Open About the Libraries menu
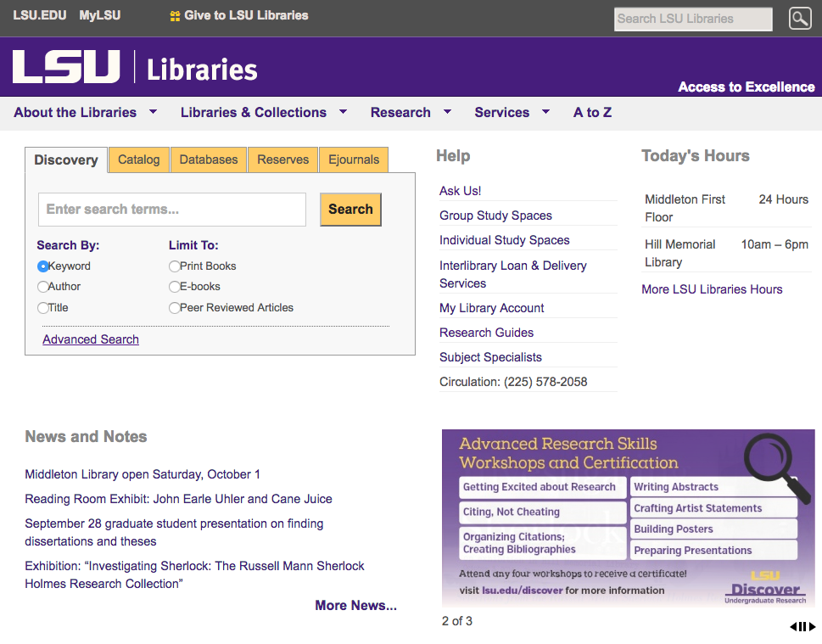Viewport: 822px width, 644px height. click(x=75, y=112)
